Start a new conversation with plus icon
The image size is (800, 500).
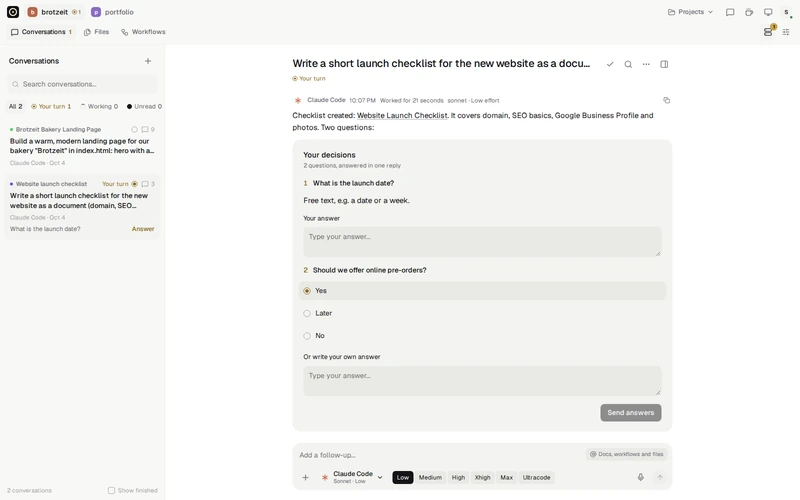pyautogui.click(x=148, y=61)
